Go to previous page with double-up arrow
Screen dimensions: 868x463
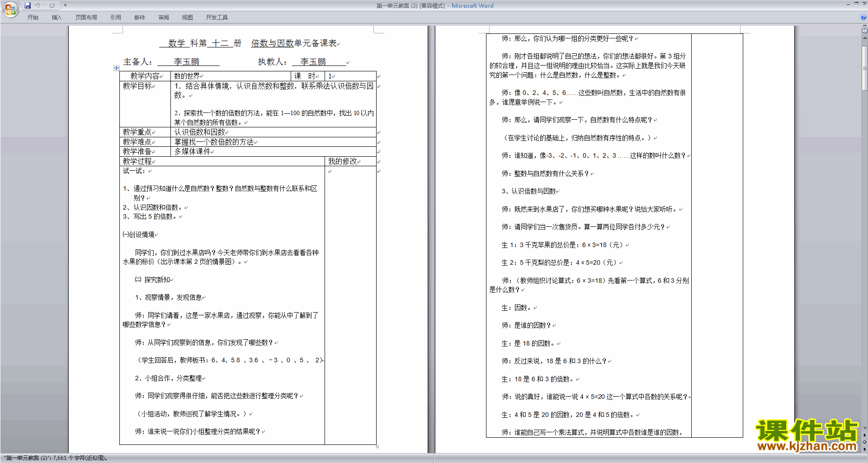(865, 435)
